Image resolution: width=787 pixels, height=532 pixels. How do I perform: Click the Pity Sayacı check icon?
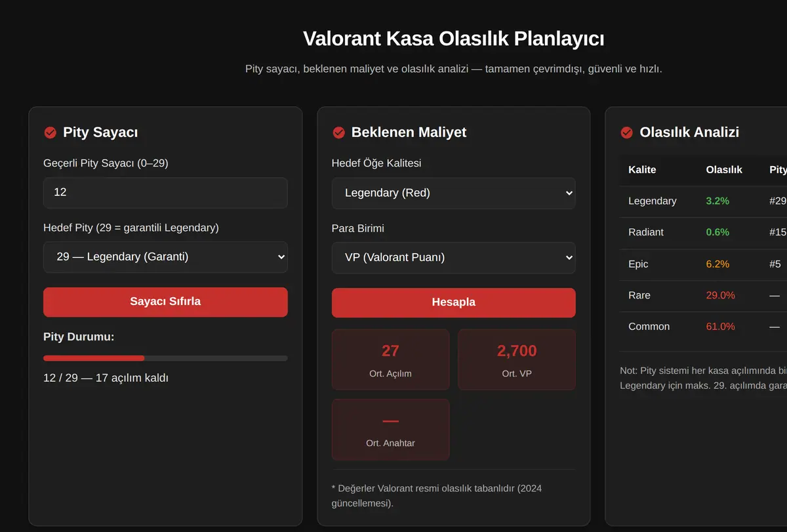tap(50, 133)
